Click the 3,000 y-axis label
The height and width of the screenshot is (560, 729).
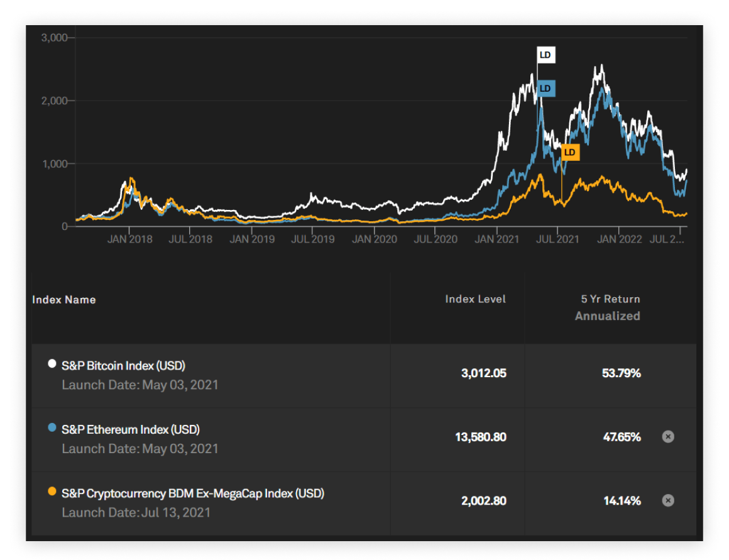click(54, 38)
